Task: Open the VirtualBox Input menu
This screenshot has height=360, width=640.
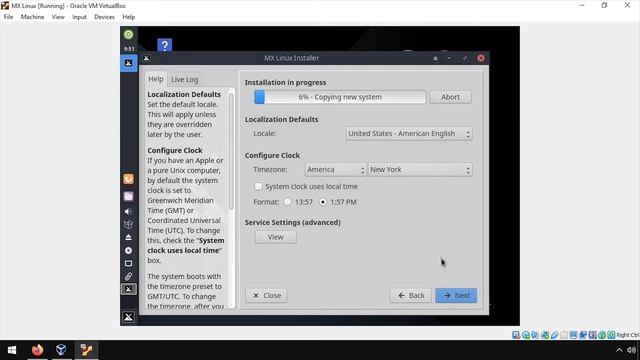Action: coord(79,17)
